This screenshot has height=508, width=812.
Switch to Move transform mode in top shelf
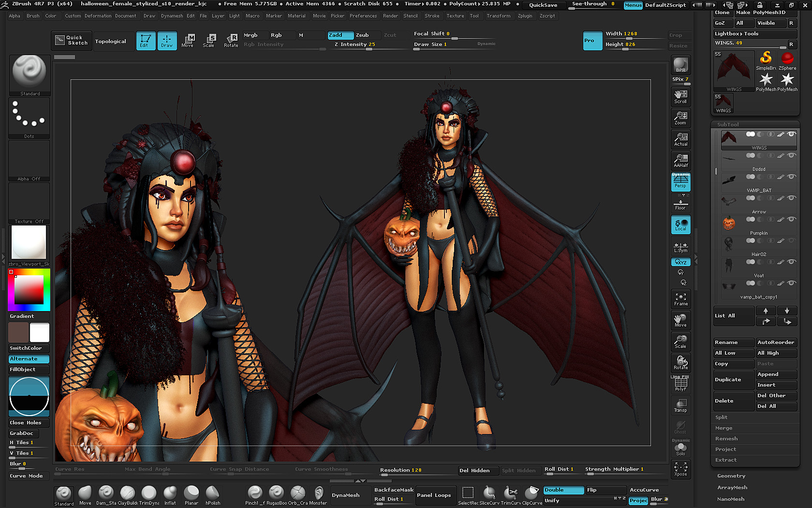click(x=188, y=40)
